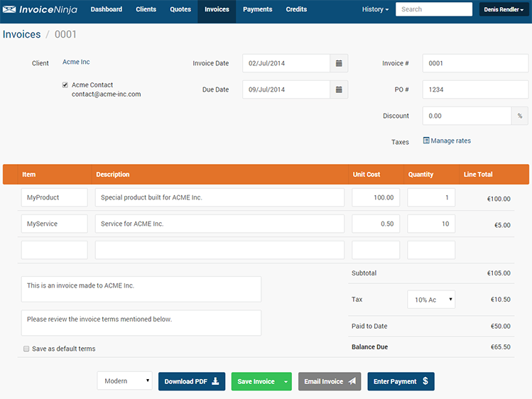Click the discount percent sign addon
Image resolution: width=532 pixels, height=399 pixels.
pyautogui.click(x=519, y=116)
